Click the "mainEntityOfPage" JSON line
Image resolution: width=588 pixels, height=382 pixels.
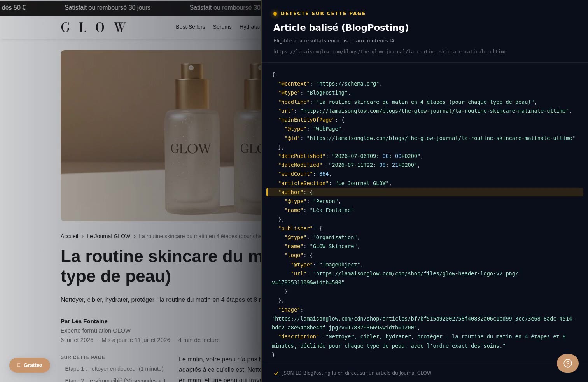tap(311, 120)
